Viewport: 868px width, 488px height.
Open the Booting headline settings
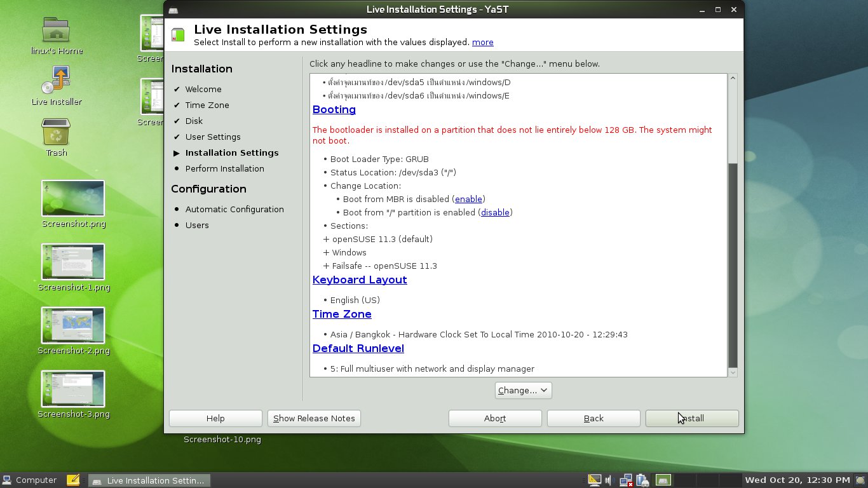[x=334, y=109]
